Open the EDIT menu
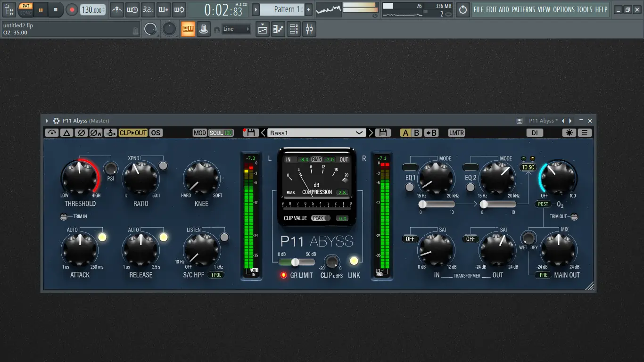Viewport: 644px width, 362px height. tap(491, 9)
